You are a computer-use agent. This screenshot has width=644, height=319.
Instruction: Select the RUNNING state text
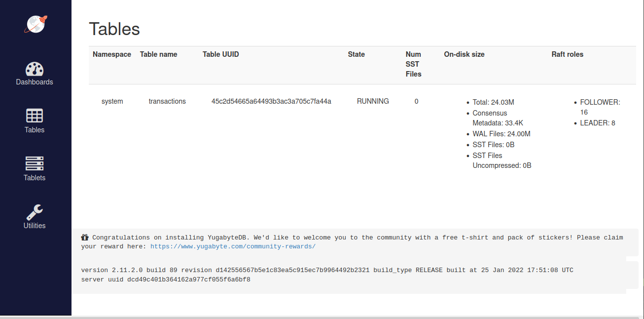tap(373, 101)
